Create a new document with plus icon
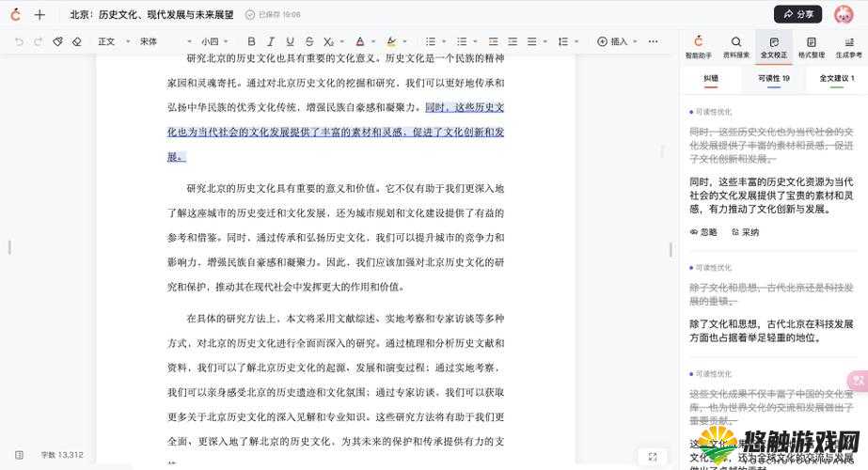This screenshot has width=868, height=470. pos(39,14)
